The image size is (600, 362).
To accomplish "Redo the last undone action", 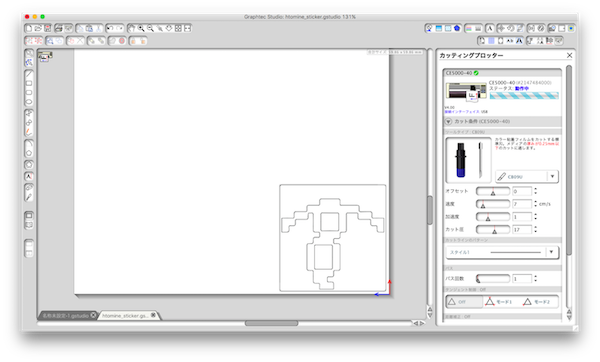I will click(x=120, y=28).
